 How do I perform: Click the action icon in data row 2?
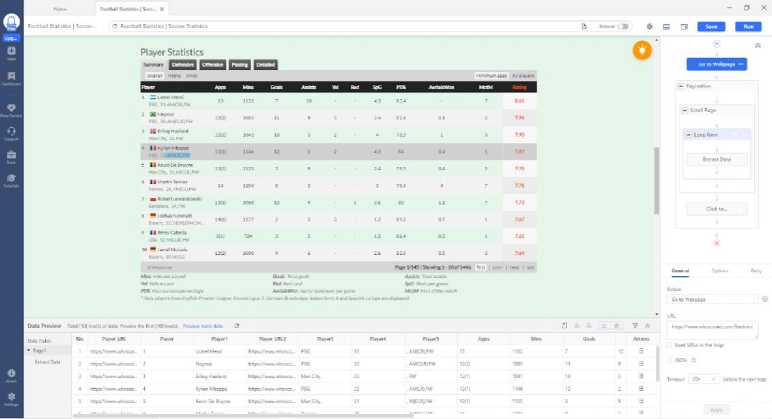click(x=641, y=363)
